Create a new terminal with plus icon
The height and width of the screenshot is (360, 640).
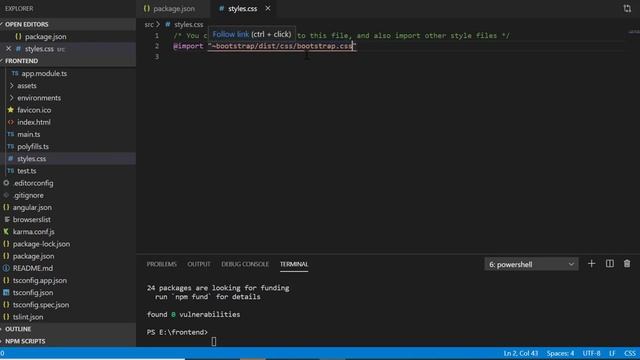[x=591, y=264]
